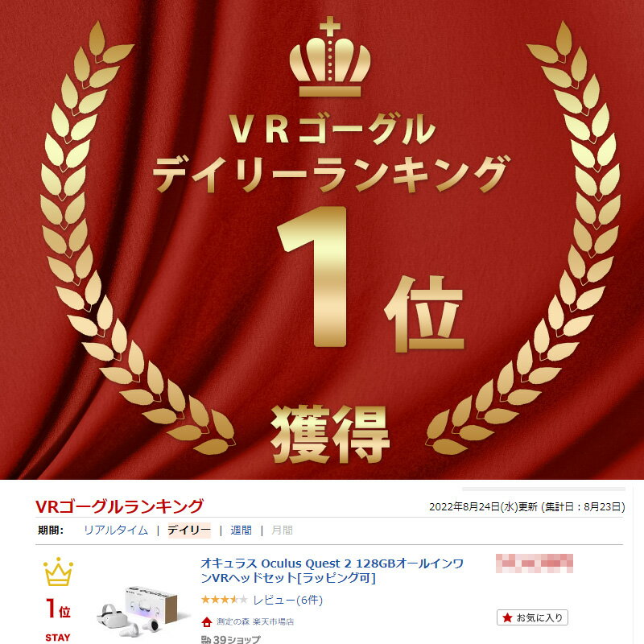644x644 pixels.
Task: Visit the 測定の森 楽天市場店 shop link
Action: coord(255,621)
